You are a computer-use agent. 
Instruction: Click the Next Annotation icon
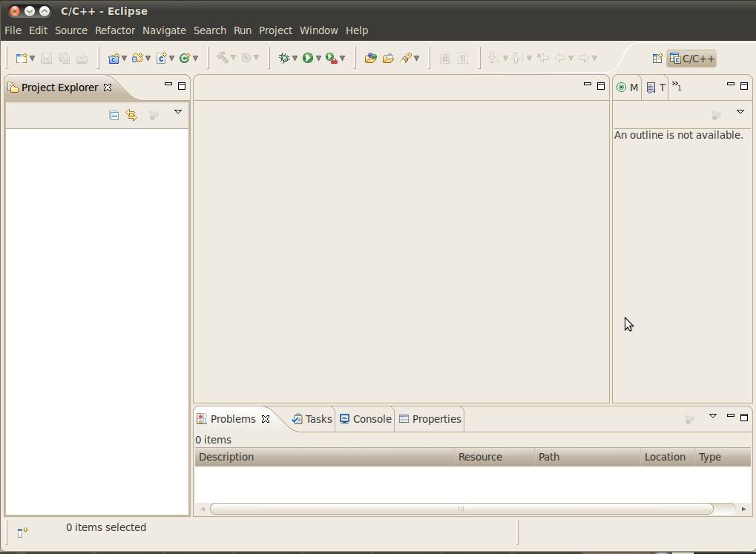(x=493, y=59)
